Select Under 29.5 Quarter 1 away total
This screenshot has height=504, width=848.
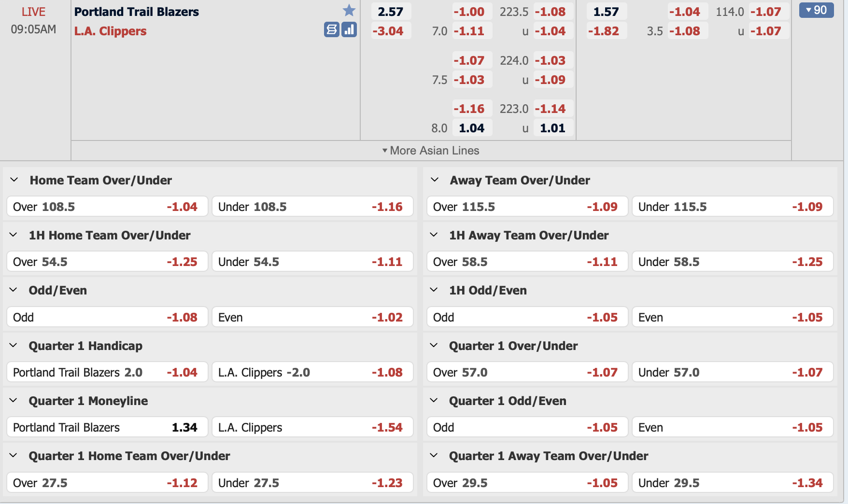click(733, 483)
